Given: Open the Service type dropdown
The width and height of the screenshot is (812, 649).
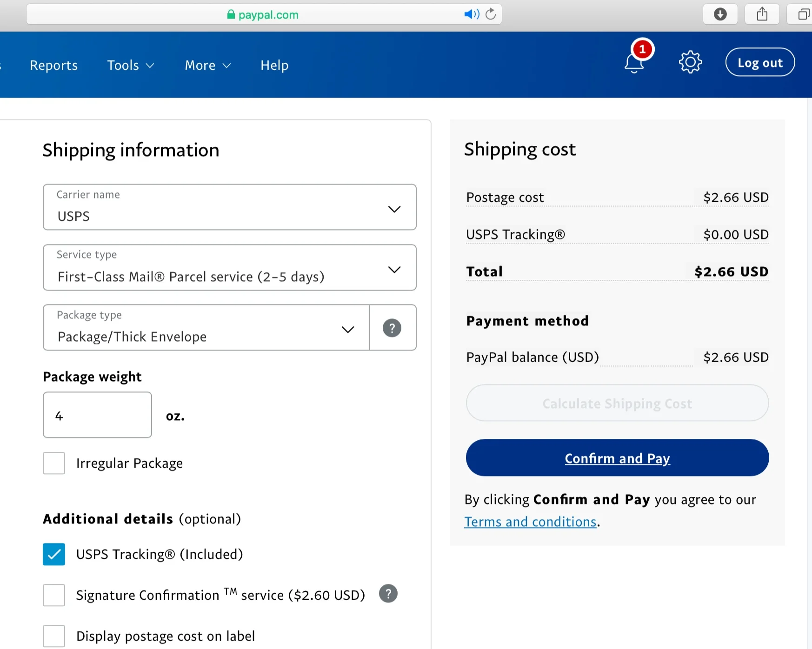Looking at the screenshot, I should point(230,268).
